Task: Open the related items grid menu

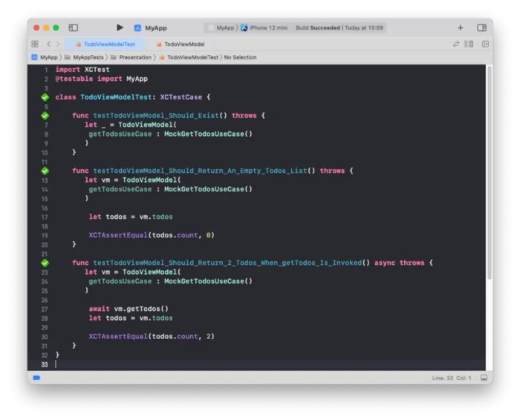Action: click(35, 44)
